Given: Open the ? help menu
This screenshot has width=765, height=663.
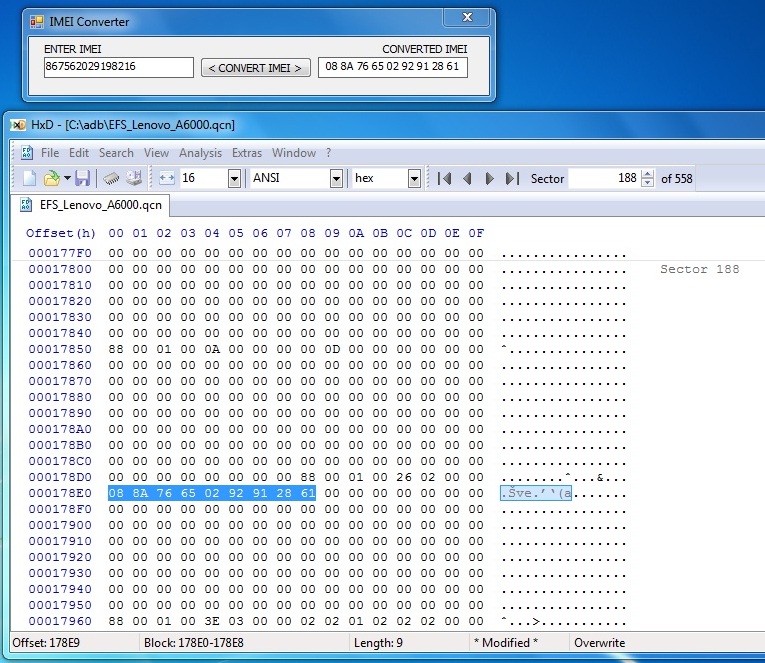Looking at the screenshot, I should tap(329, 153).
